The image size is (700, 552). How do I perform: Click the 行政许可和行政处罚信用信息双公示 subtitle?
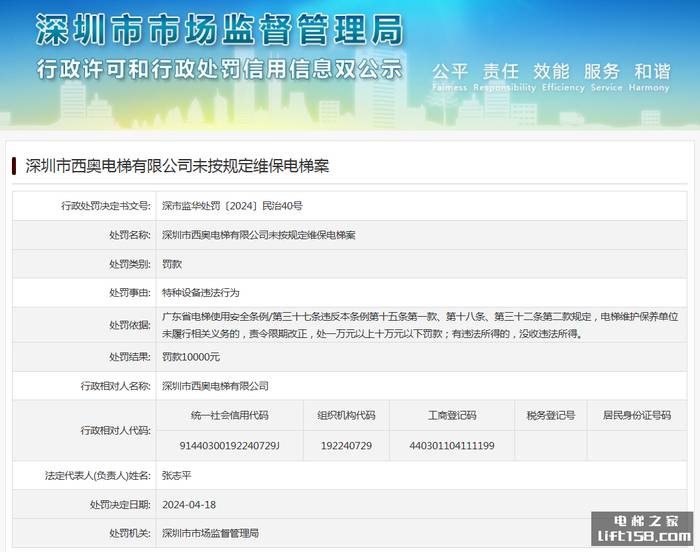point(219,69)
